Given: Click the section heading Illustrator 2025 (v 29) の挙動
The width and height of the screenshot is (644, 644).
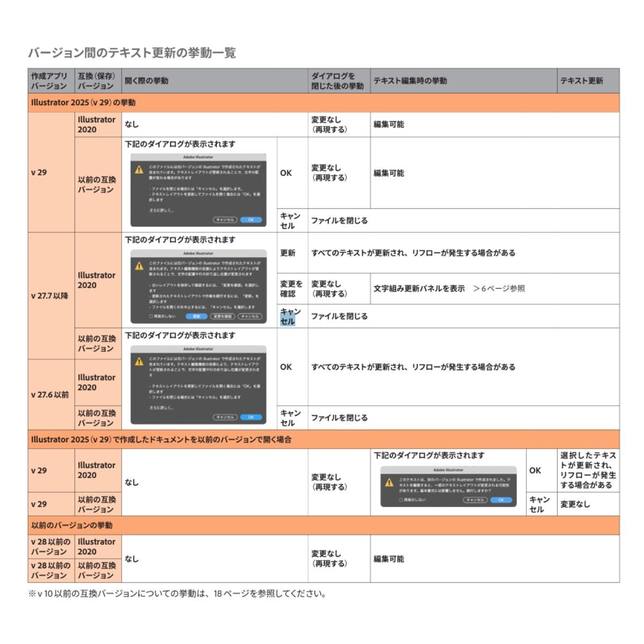Looking at the screenshot, I should [83, 103].
